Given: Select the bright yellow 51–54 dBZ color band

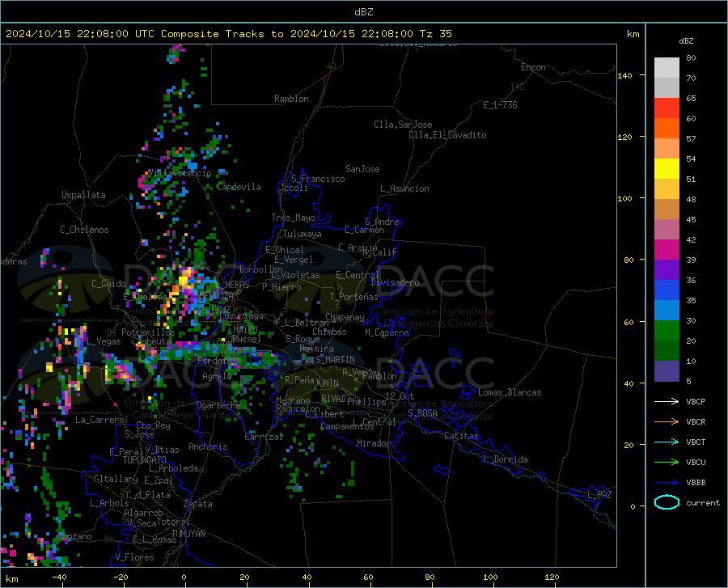Looking at the screenshot, I should (x=667, y=169).
